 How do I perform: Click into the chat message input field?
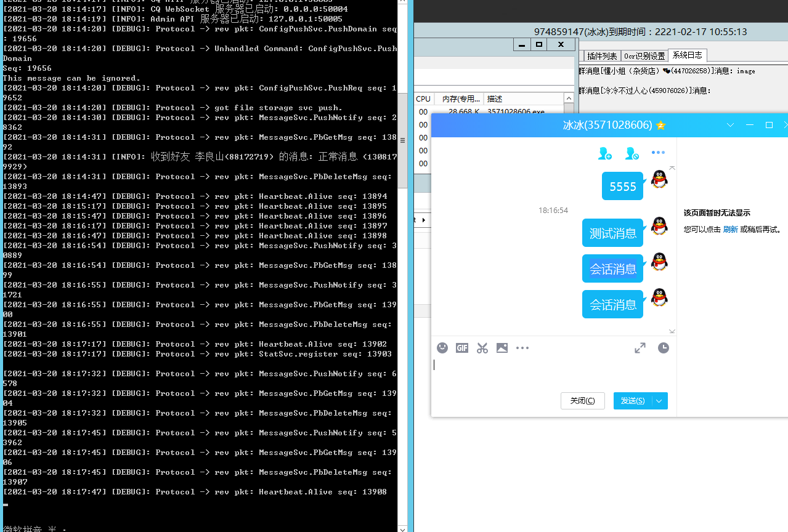pos(553,373)
